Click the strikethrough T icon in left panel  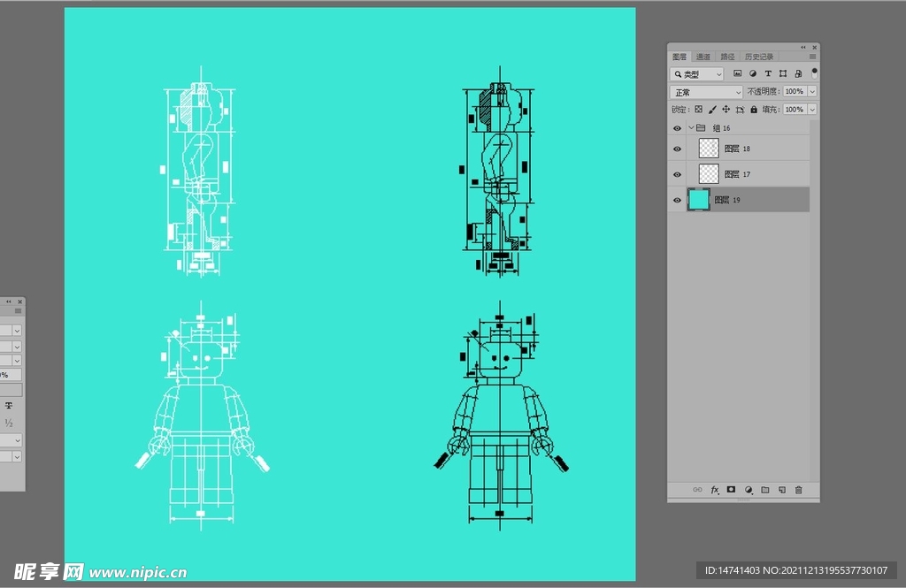(9, 406)
